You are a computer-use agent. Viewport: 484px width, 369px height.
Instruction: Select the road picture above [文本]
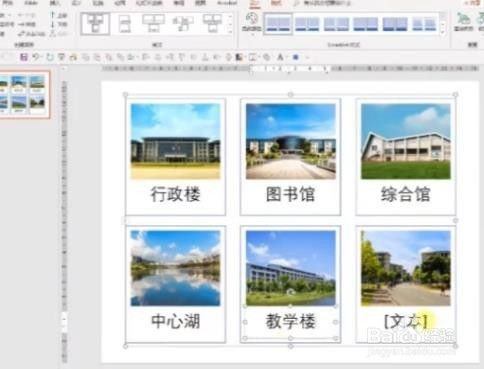click(x=406, y=268)
